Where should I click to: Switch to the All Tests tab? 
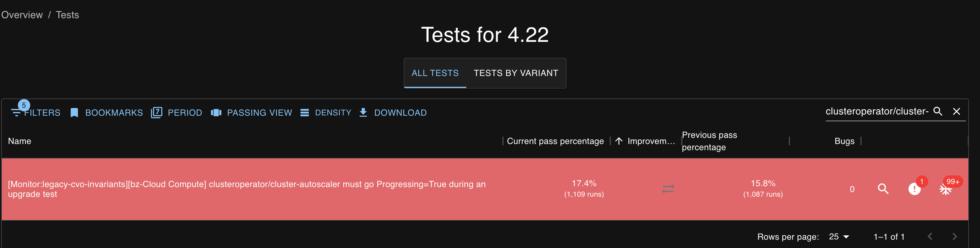(x=435, y=73)
